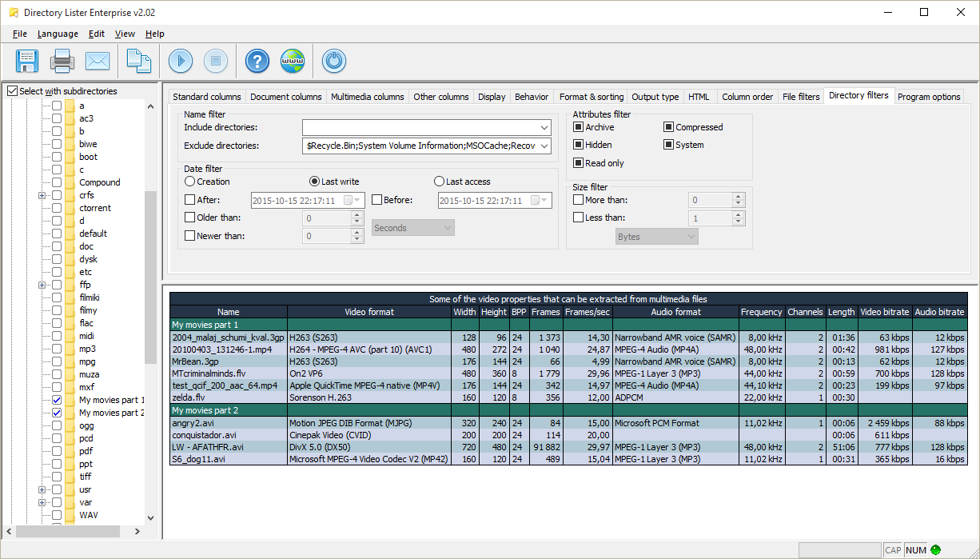Open the Seconds time unit dropdown
980x559 pixels.
tap(448, 227)
